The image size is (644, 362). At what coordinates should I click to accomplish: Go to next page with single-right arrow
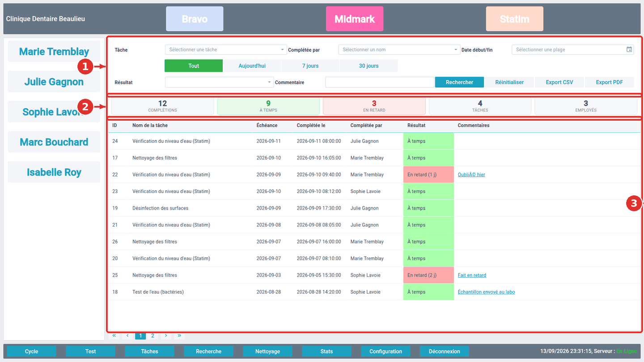[166, 336]
